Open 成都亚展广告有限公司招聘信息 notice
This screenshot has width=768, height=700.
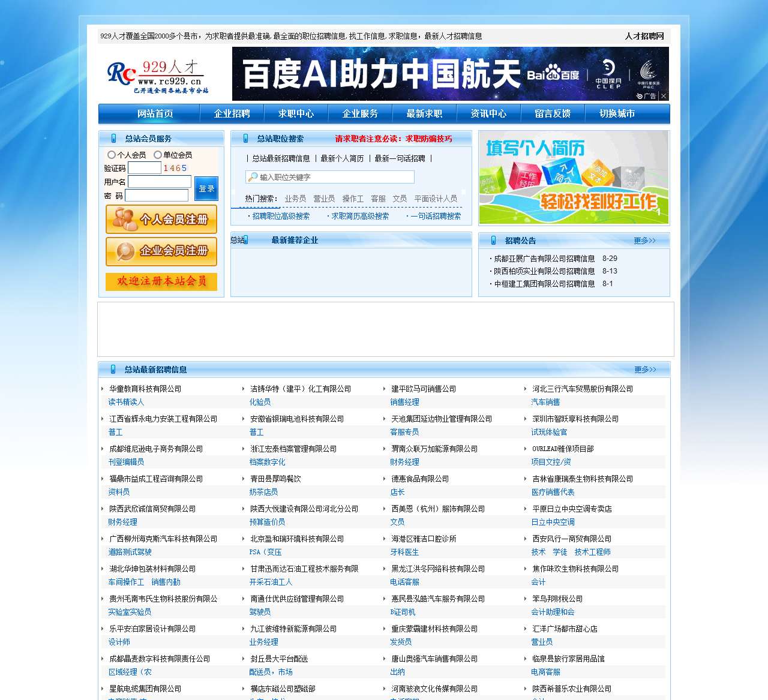544,259
